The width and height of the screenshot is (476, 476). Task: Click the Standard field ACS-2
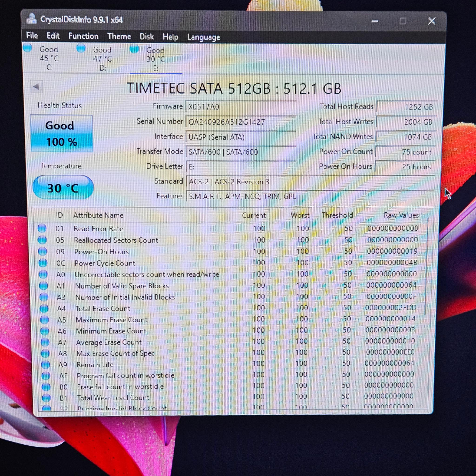point(310,182)
